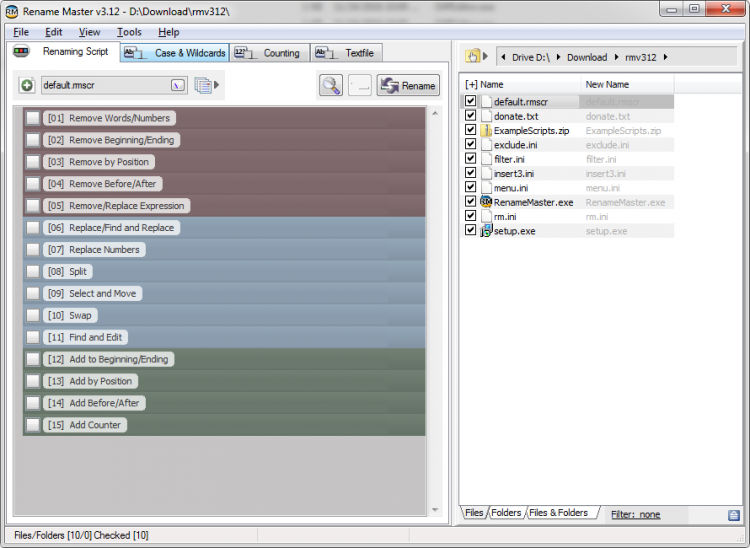
Task: Click script list scrollbar down arrow
Action: (x=435, y=510)
